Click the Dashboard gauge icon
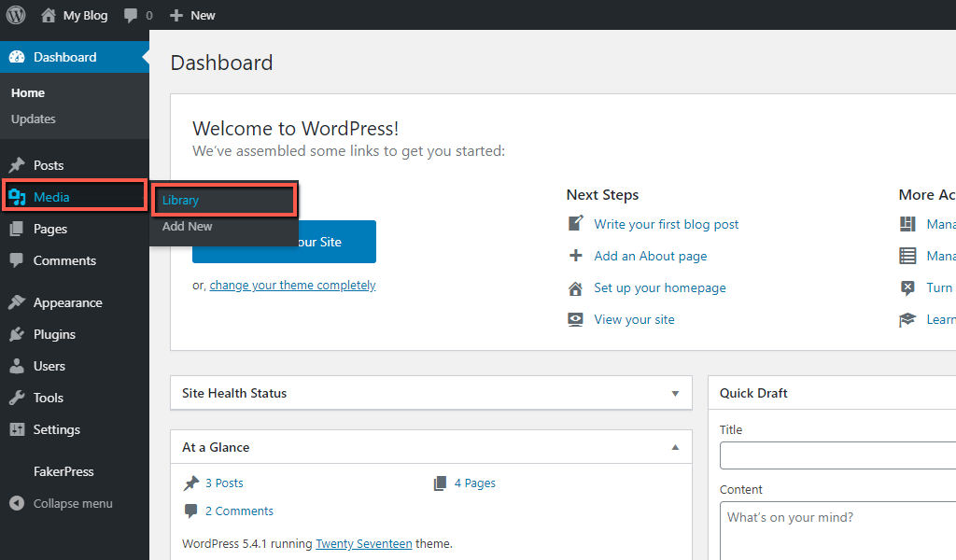 pos(17,57)
